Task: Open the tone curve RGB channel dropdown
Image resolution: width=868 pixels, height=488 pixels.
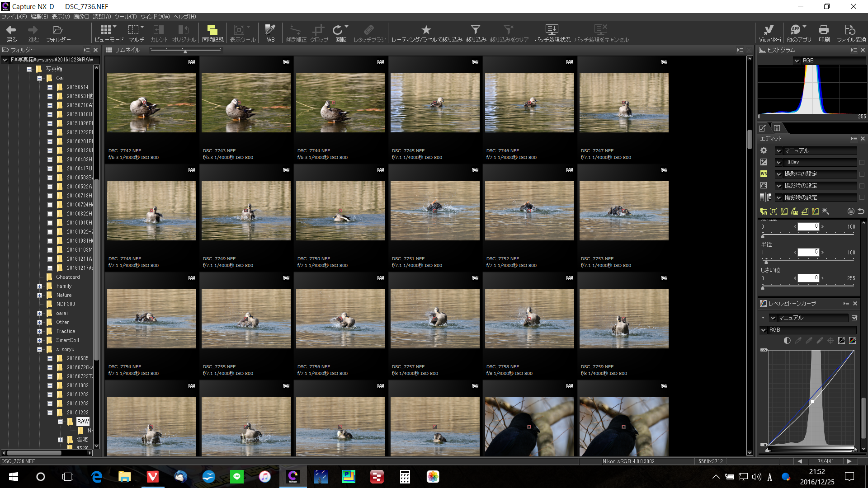Action: tap(764, 330)
